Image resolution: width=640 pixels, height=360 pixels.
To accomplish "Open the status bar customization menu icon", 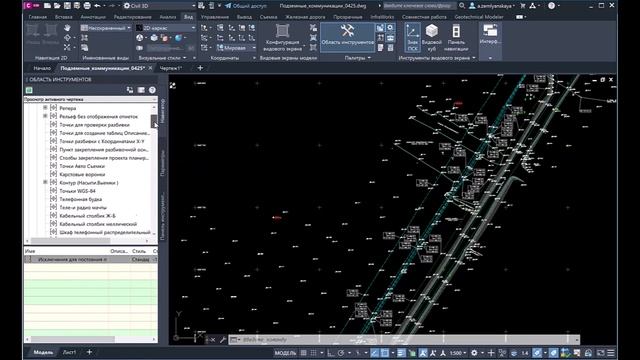I will coord(611,353).
